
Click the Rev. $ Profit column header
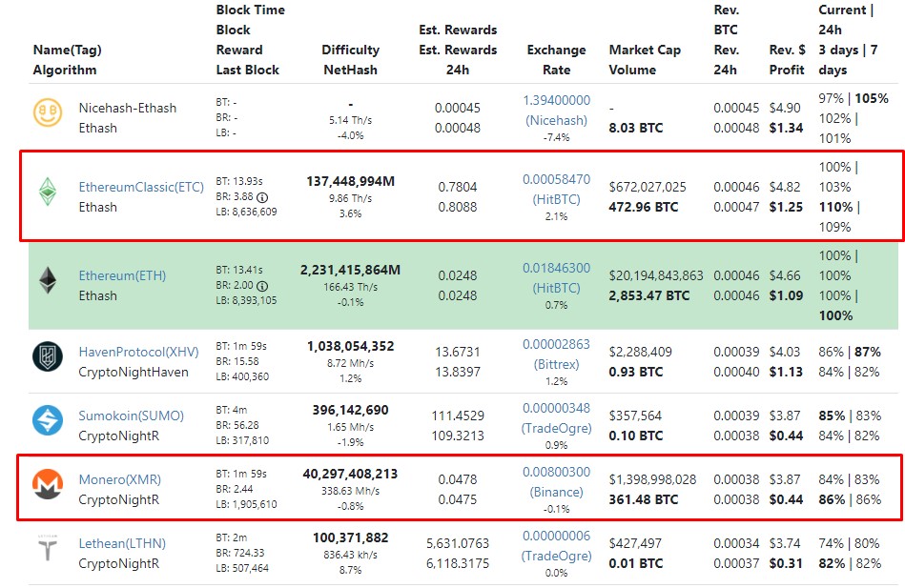click(787, 60)
